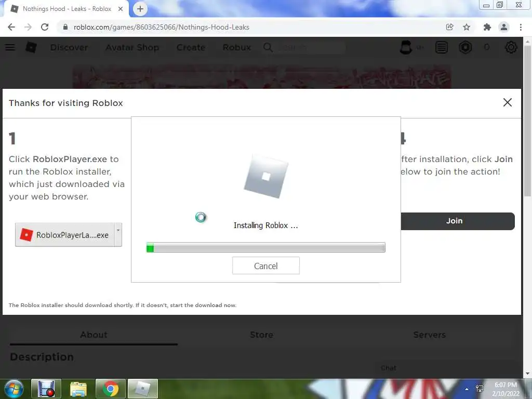Open the Roblox avatar profile icon

point(406,47)
